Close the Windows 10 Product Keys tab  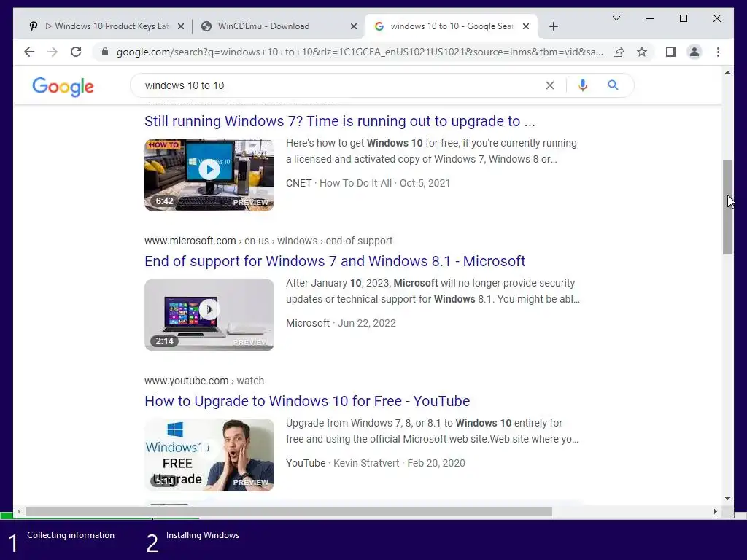181,26
